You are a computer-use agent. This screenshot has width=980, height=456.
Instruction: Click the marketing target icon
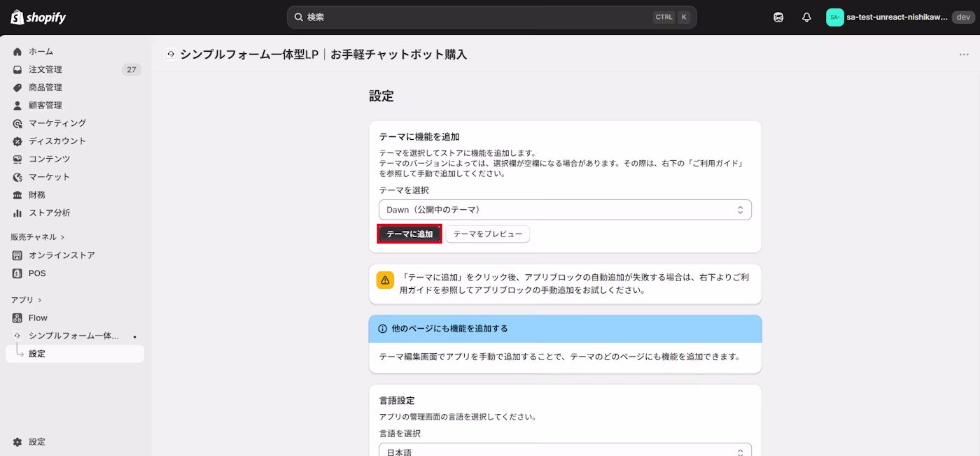[x=17, y=123]
